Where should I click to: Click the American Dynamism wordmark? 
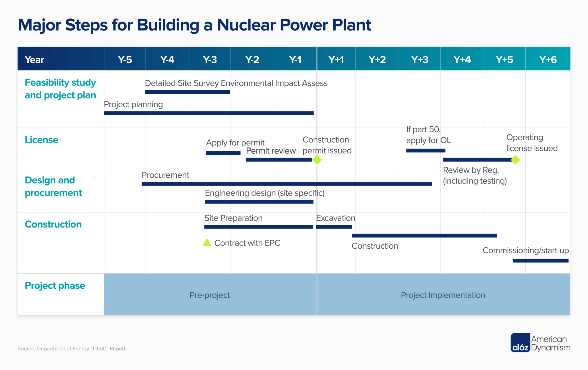click(x=550, y=343)
